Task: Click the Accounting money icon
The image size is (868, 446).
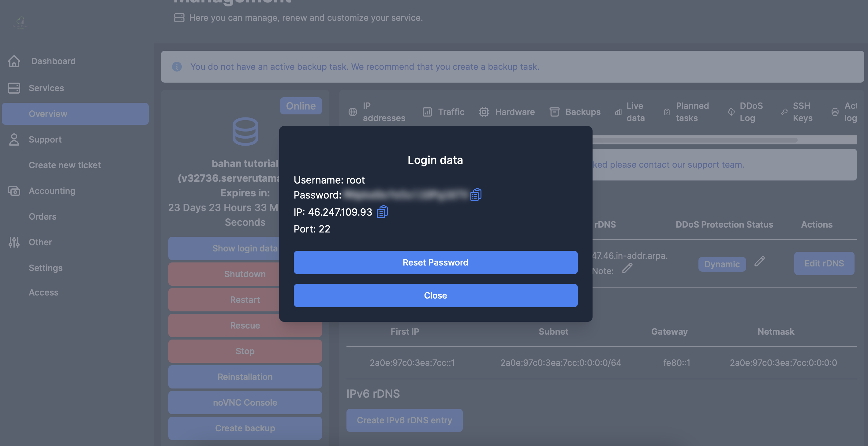Action: [14, 191]
